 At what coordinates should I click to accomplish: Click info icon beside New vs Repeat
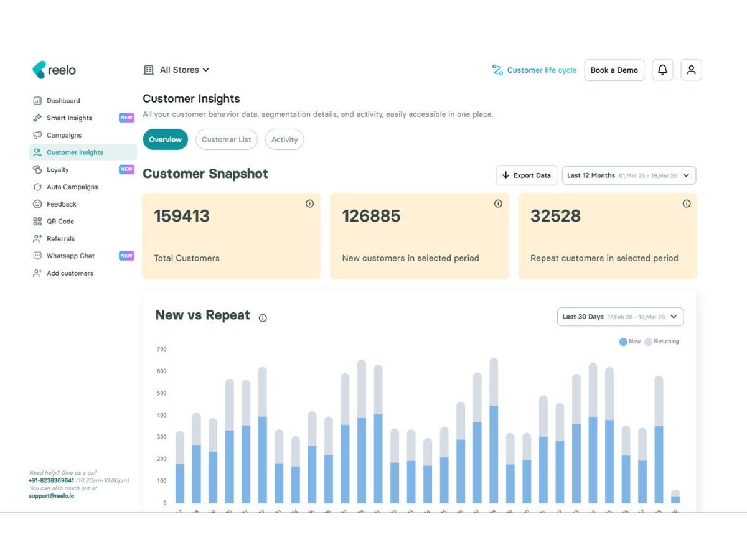point(263,318)
